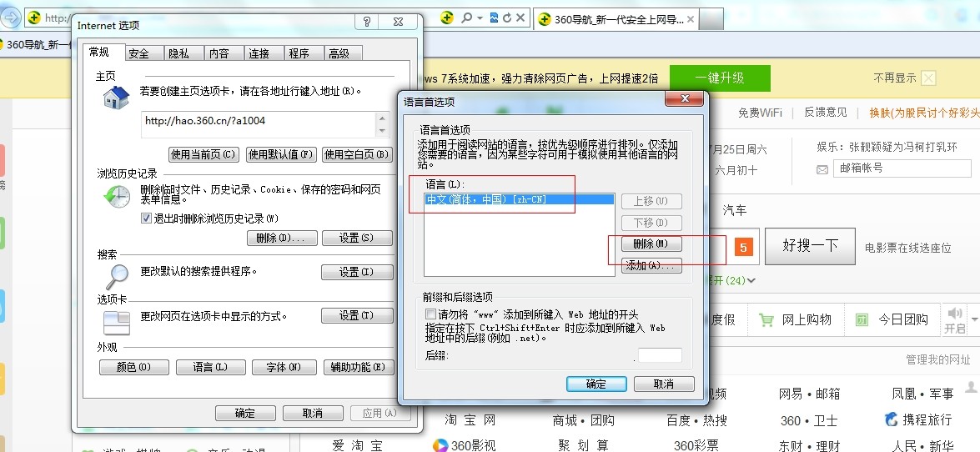
Task: Open the 管理我的网址 link
Action: pyautogui.click(x=938, y=359)
